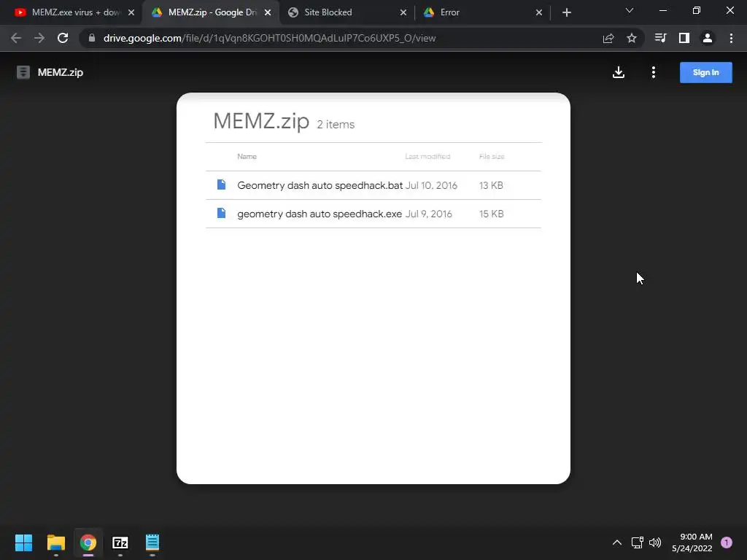Bookmark this page with star icon
747x560 pixels.
(632, 38)
